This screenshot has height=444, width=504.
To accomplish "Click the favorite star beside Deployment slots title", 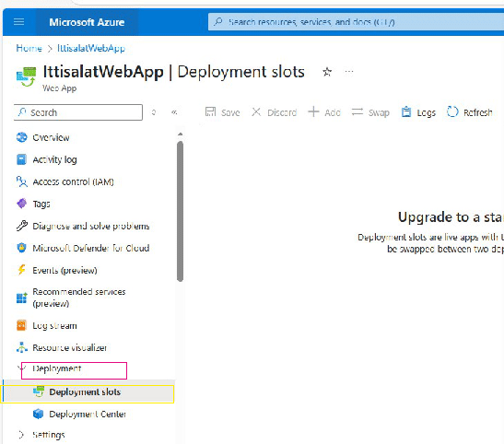I will click(x=327, y=71).
